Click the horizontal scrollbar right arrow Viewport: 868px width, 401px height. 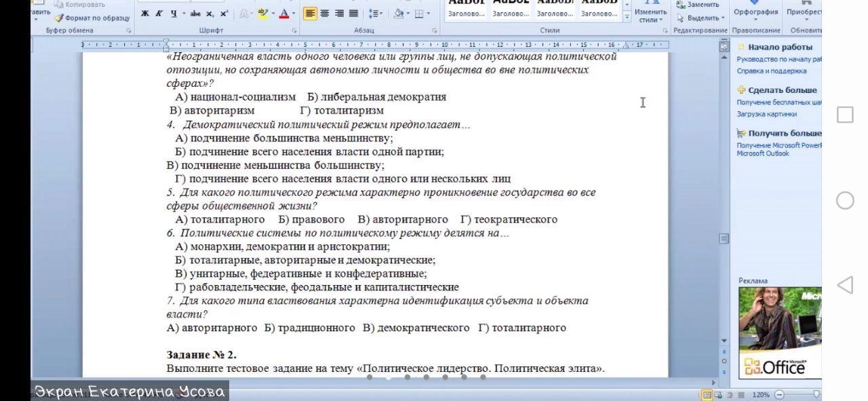point(713,383)
